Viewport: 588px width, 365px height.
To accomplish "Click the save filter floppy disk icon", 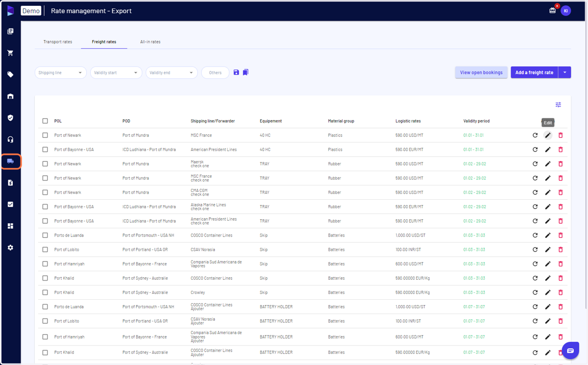I will 236,72.
